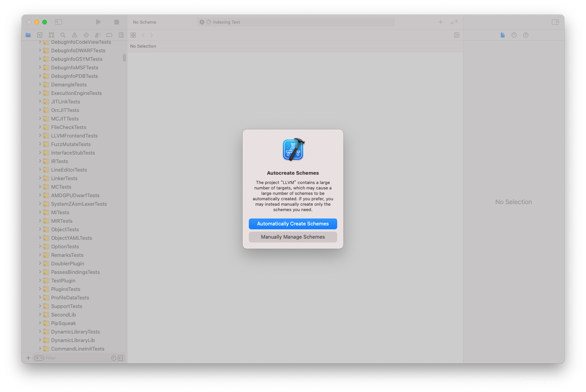
Task: Expand the FileCheckTests folder
Action: [40, 127]
